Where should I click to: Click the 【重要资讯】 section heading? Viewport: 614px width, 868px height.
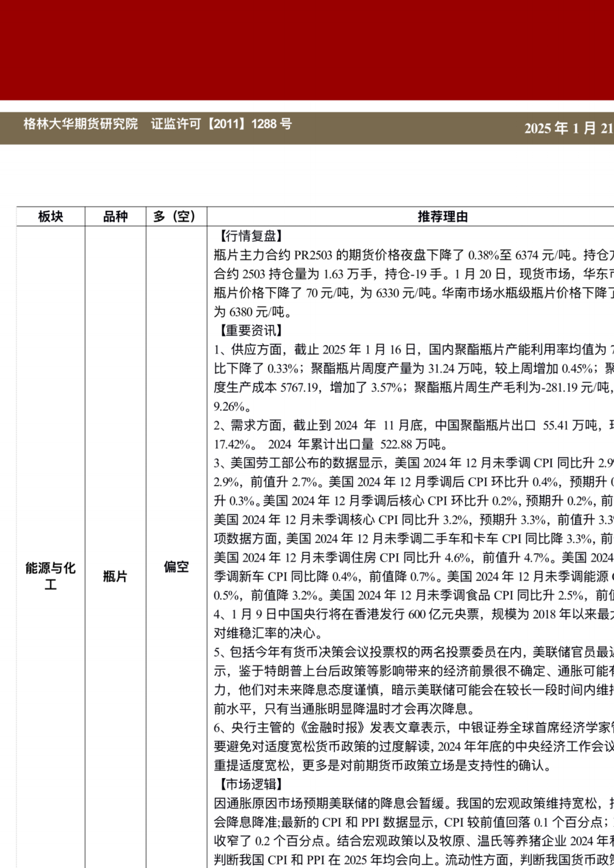pyautogui.click(x=249, y=331)
